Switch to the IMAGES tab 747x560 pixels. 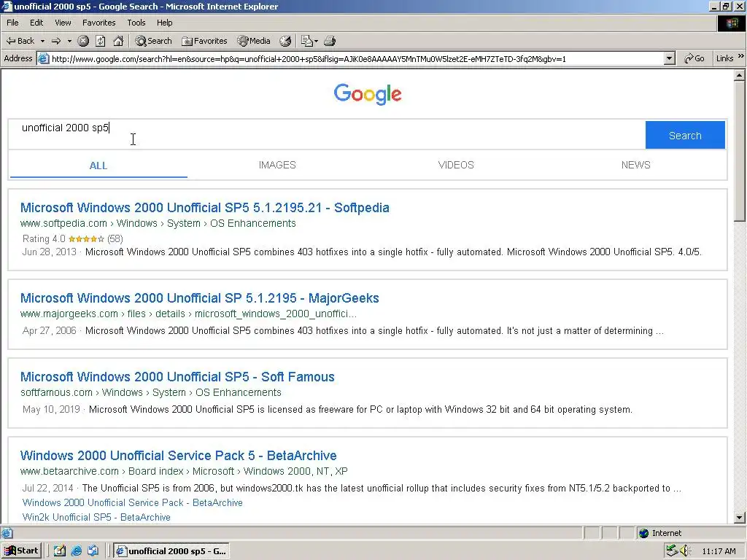click(277, 165)
